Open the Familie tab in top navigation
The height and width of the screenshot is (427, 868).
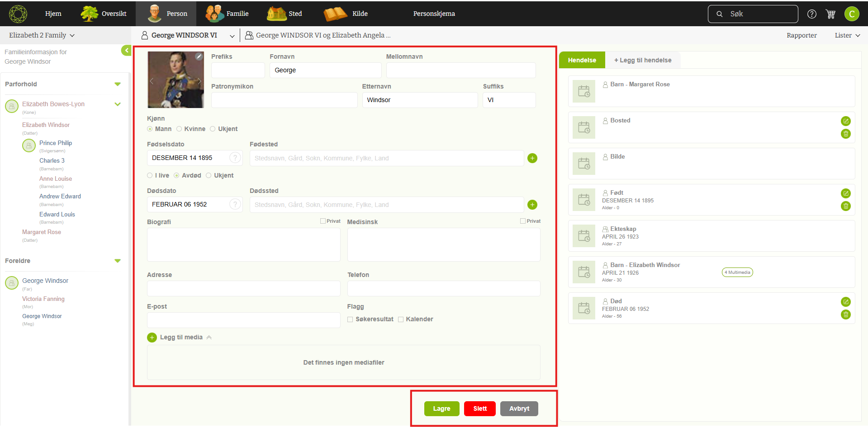click(227, 14)
